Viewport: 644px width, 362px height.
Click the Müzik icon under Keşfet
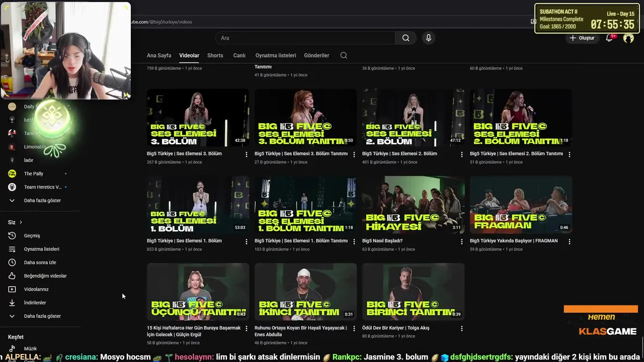pyautogui.click(x=12, y=348)
